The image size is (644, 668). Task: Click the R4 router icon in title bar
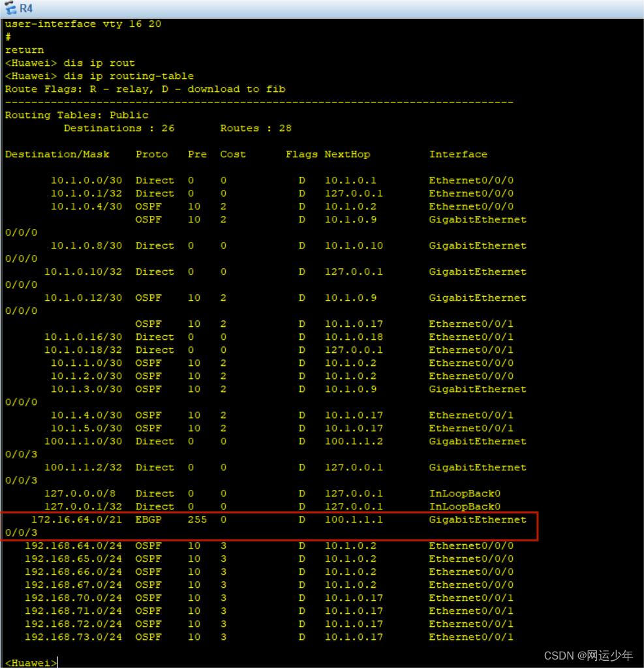coord(10,8)
